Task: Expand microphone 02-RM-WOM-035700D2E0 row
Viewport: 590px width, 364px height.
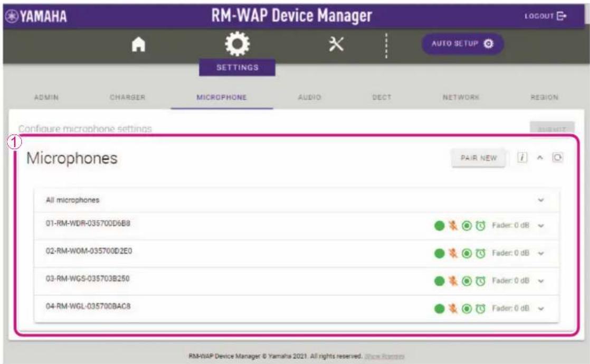Action: tap(541, 253)
